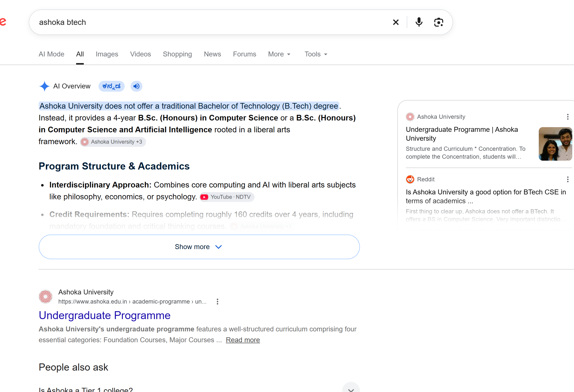This screenshot has width=574, height=392.
Task: Open options menu for Ashoka University source card
Action: pyautogui.click(x=568, y=117)
